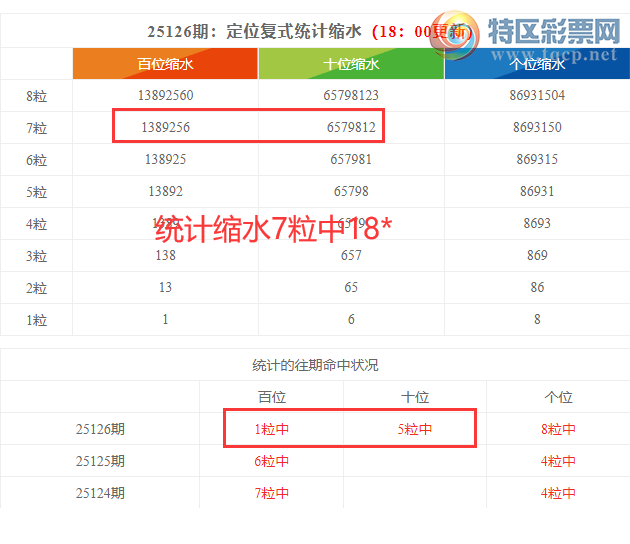The image size is (630, 544).
Task: Select the 7粒 row label
Action: tap(37, 128)
